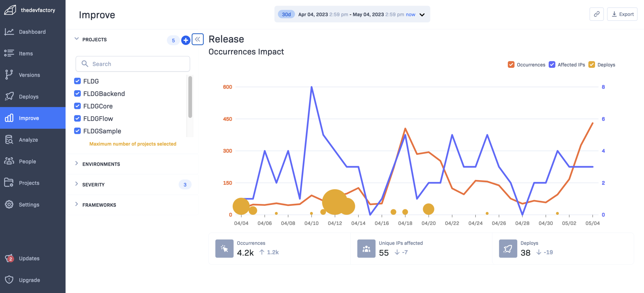Uncheck the FLDGBackend project checkbox
The height and width of the screenshot is (293, 644).
click(77, 93)
